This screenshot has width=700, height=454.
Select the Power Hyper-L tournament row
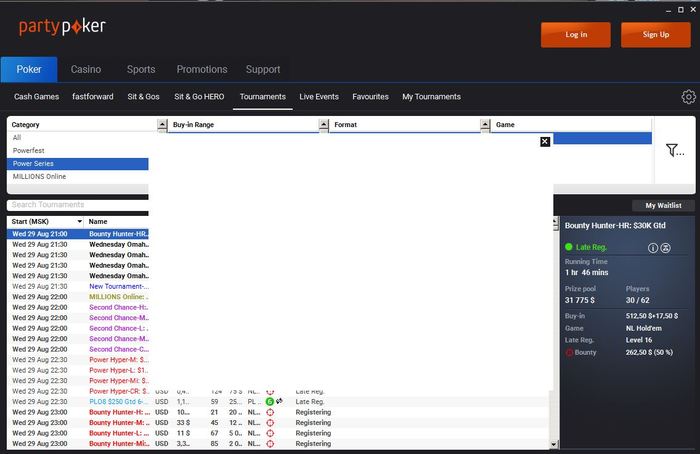point(78,370)
